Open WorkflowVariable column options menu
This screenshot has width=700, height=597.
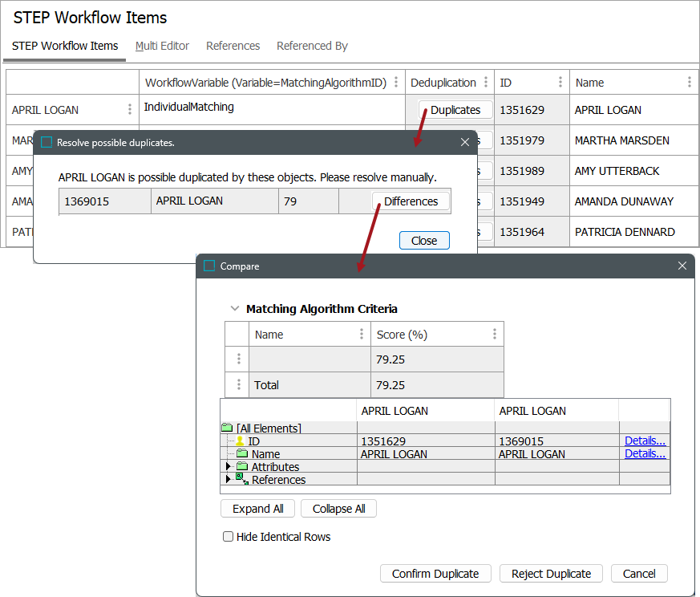396,83
